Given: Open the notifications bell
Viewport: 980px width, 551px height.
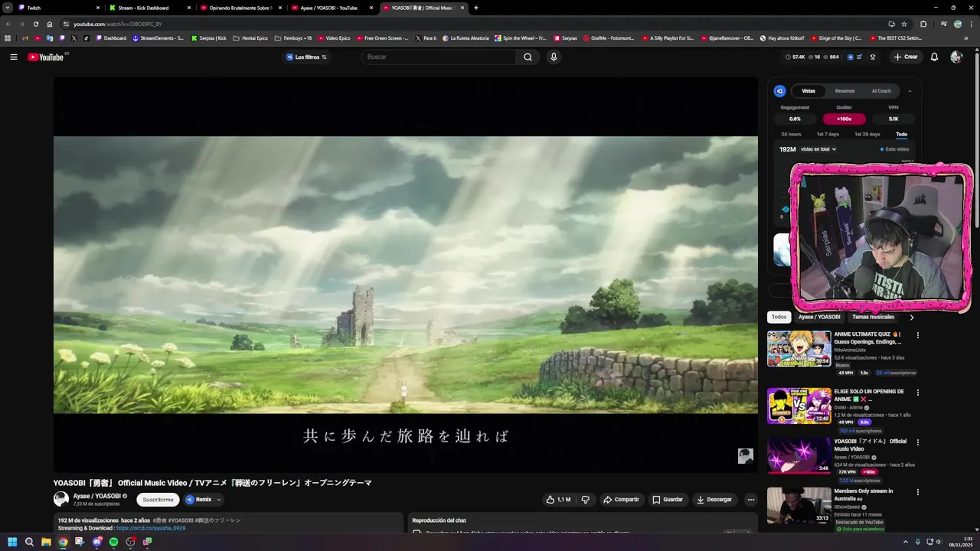Looking at the screenshot, I should 934,57.
